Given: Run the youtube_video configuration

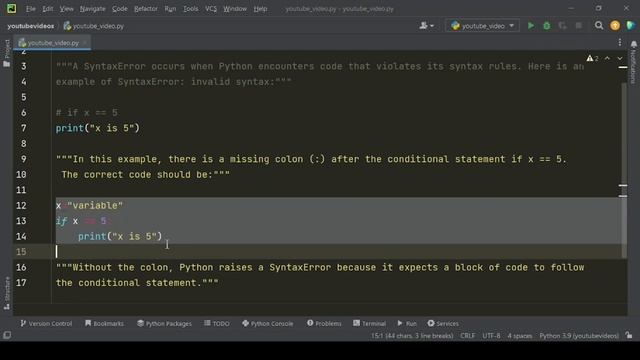Looking at the screenshot, I should point(531,26).
